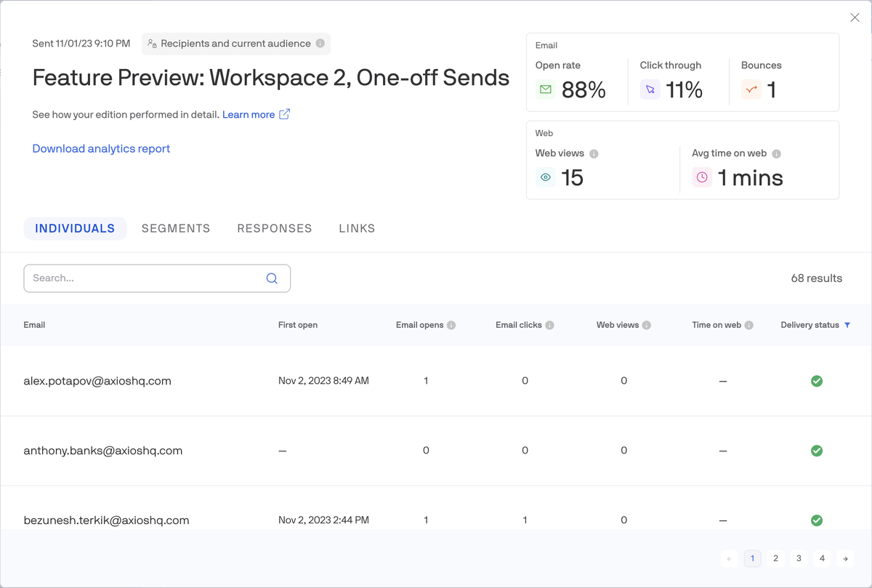This screenshot has height=588, width=872.
Task: Switch to the Segments tab
Action: click(176, 228)
